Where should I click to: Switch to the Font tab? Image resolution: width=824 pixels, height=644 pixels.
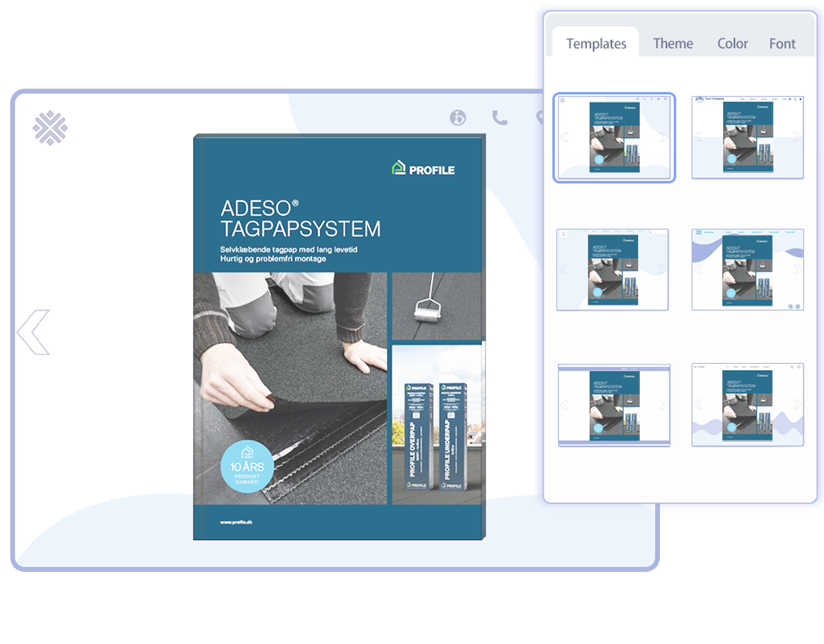[782, 43]
